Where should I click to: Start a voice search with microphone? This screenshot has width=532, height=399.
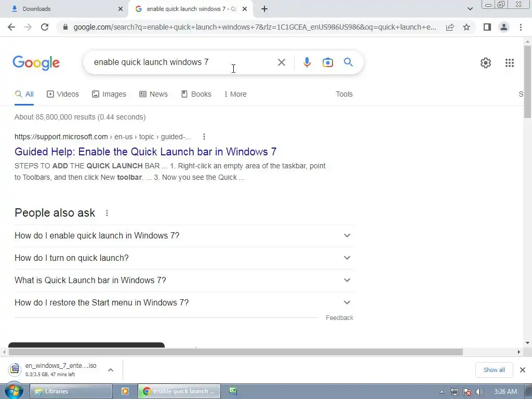[307, 62]
